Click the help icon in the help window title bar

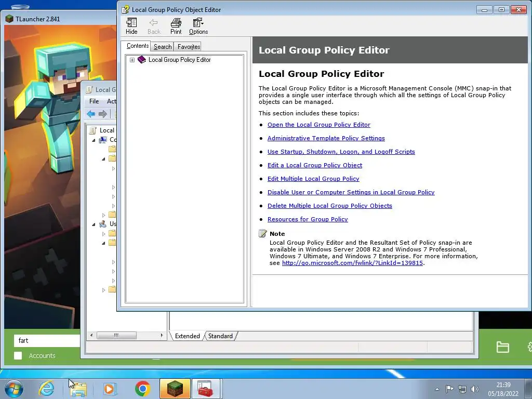126,9
